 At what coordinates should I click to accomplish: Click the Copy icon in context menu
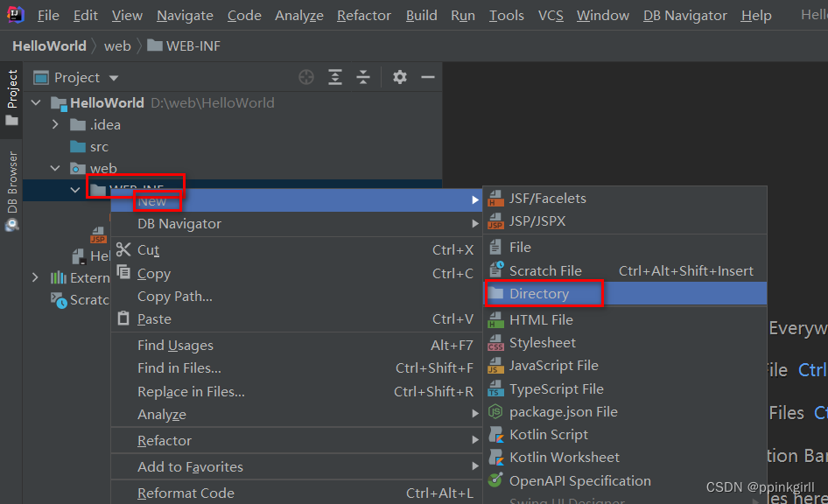[123, 272]
